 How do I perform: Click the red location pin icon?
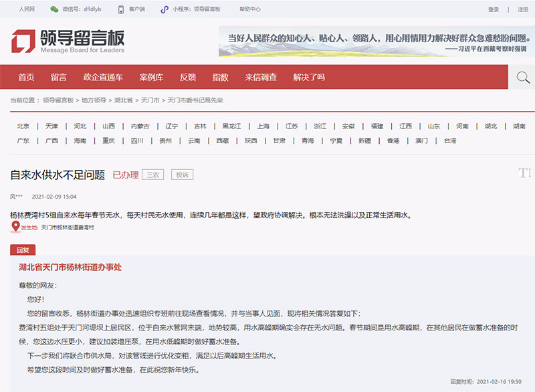coord(15,227)
